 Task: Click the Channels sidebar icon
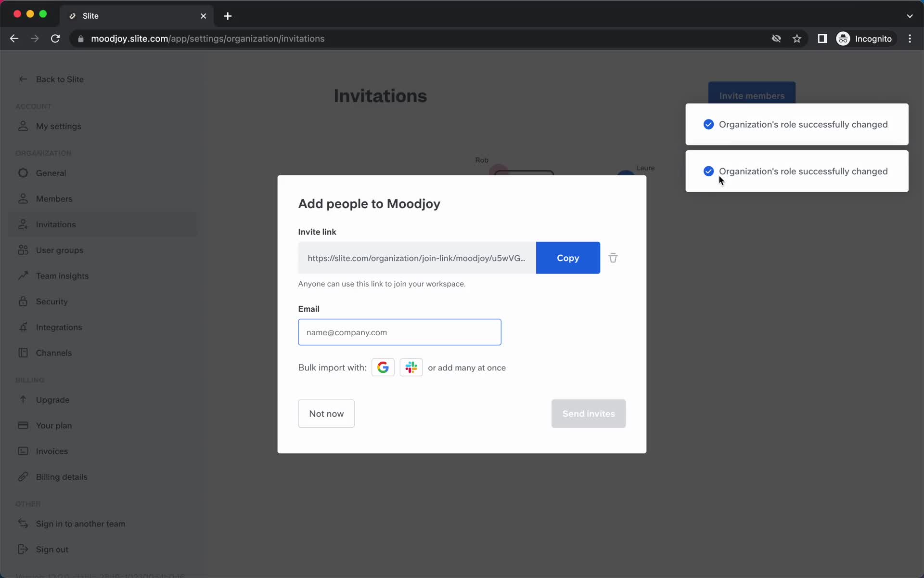[x=23, y=353]
